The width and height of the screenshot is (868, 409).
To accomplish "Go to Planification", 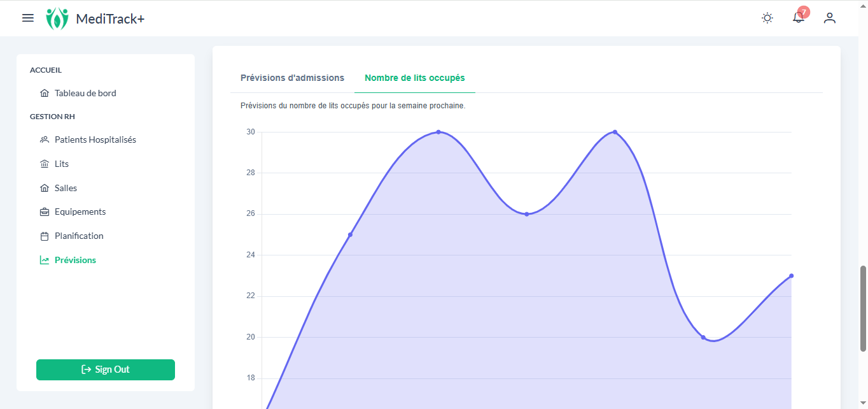I will 79,236.
